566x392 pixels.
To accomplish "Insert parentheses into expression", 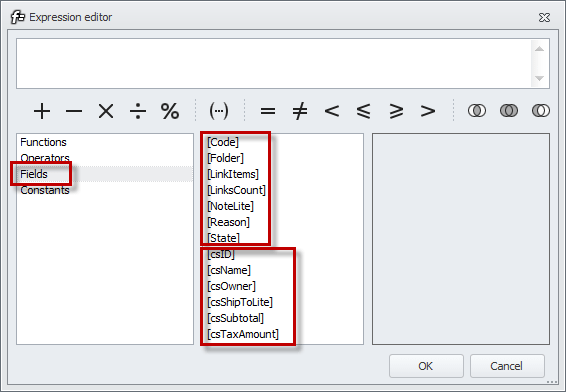I will point(219,111).
